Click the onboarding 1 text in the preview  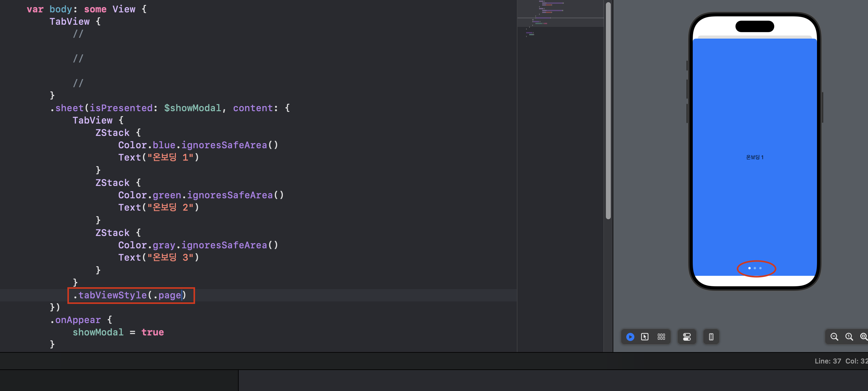(755, 157)
